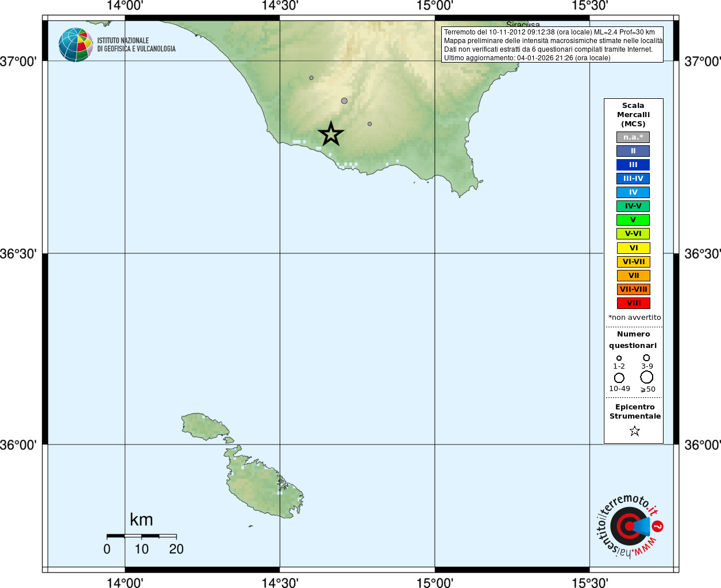Click the Istituto Nazionale di Geofisica text
This screenshot has height=588, width=721.
(x=136, y=45)
